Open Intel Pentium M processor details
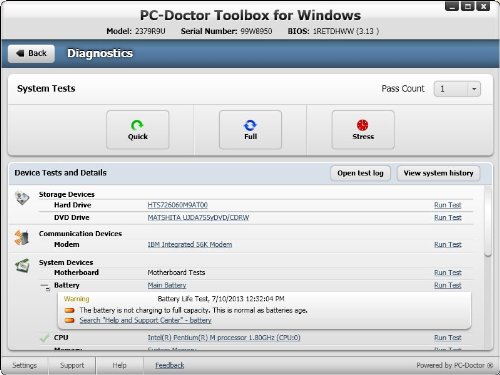Image resolution: width=500 pixels, height=375 pixels. click(224, 338)
